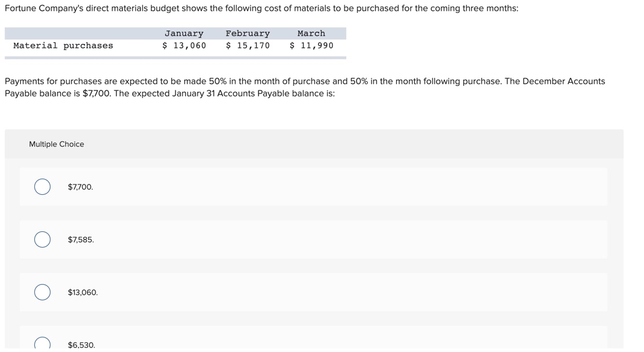Click the January column header
The height and width of the screenshot is (352, 644).
(x=184, y=33)
